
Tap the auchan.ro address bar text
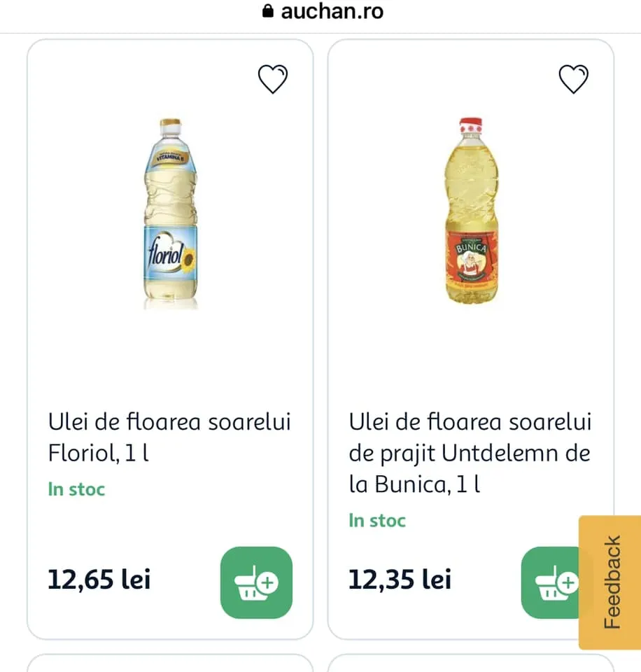(332, 11)
